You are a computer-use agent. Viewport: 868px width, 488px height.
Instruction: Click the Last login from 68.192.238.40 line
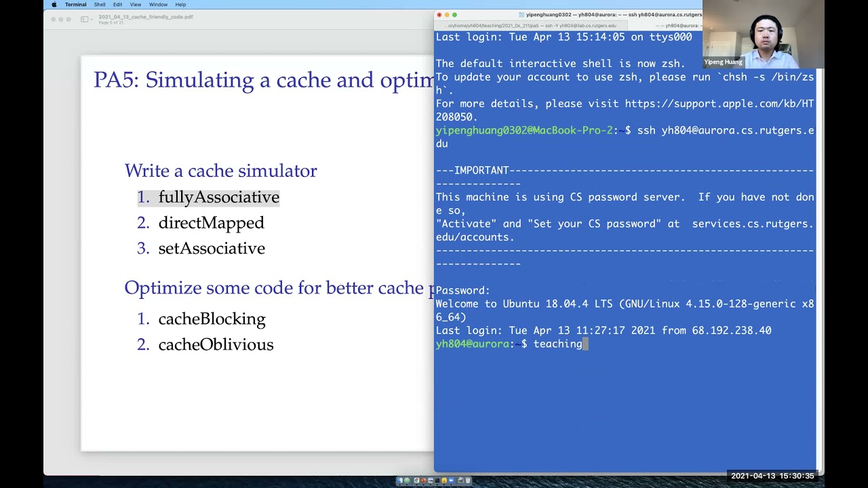tap(604, 331)
